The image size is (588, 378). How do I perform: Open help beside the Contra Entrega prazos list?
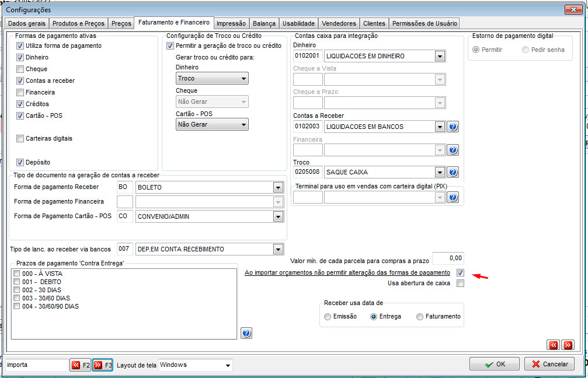(x=246, y=333)
